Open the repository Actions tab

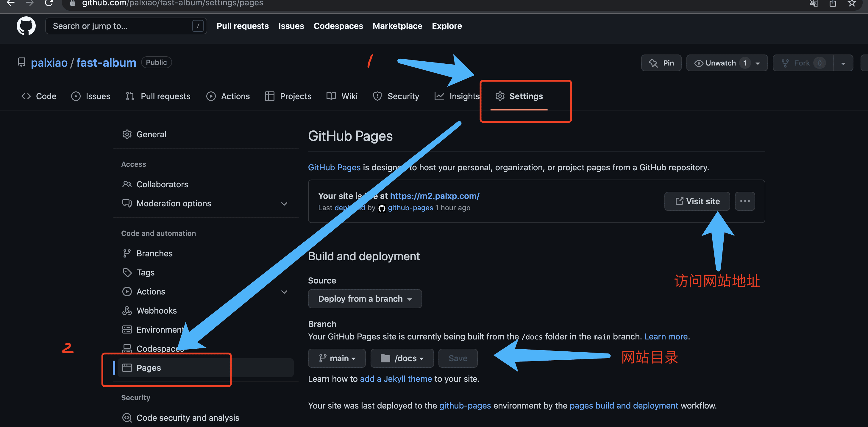(228, 96)
